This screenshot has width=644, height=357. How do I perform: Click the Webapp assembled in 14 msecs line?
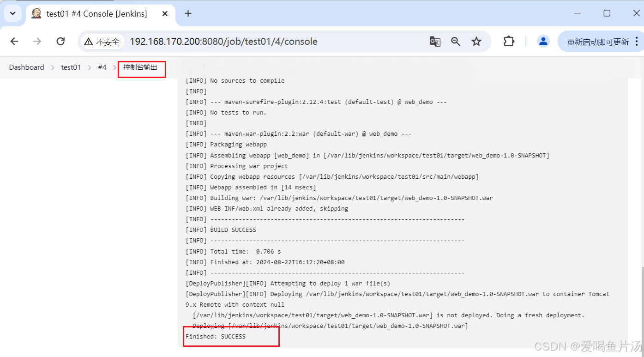(x=251, y=188)
